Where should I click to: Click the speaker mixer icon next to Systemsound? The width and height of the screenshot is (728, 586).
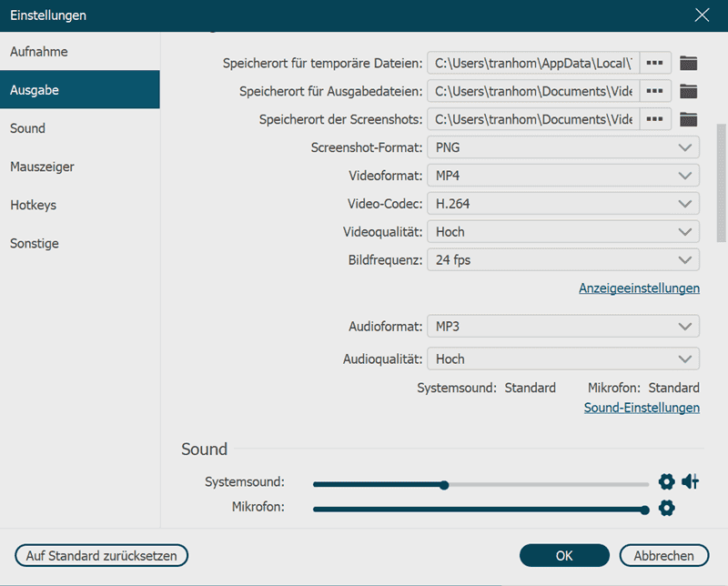tap(690, 482)
